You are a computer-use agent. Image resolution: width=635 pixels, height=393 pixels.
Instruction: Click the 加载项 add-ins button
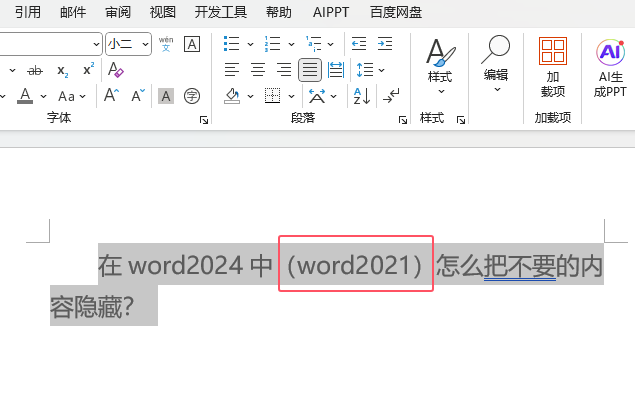pos(553,67)
